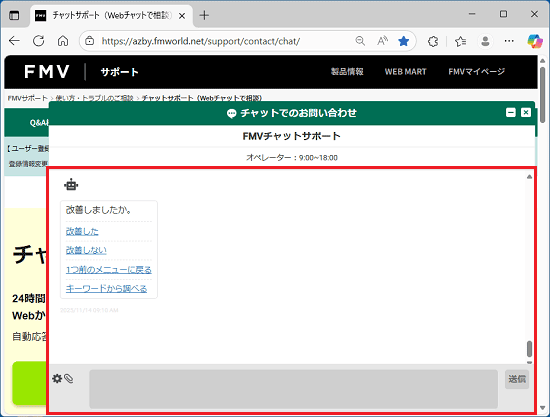Open FMVマイページ in the header menu
This screenshot has width=550, height=417.
(x=476, y=72)
